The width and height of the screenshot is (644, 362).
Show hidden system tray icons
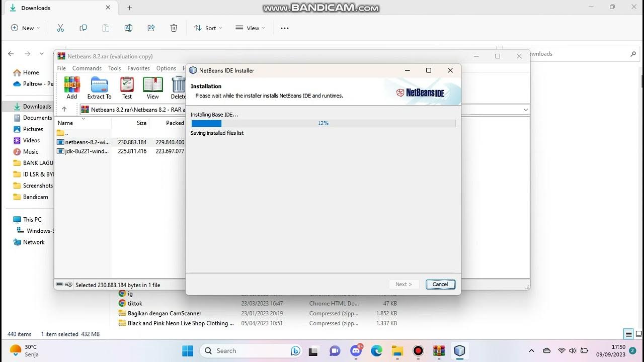pyautogui.click(x=531, y=351)
